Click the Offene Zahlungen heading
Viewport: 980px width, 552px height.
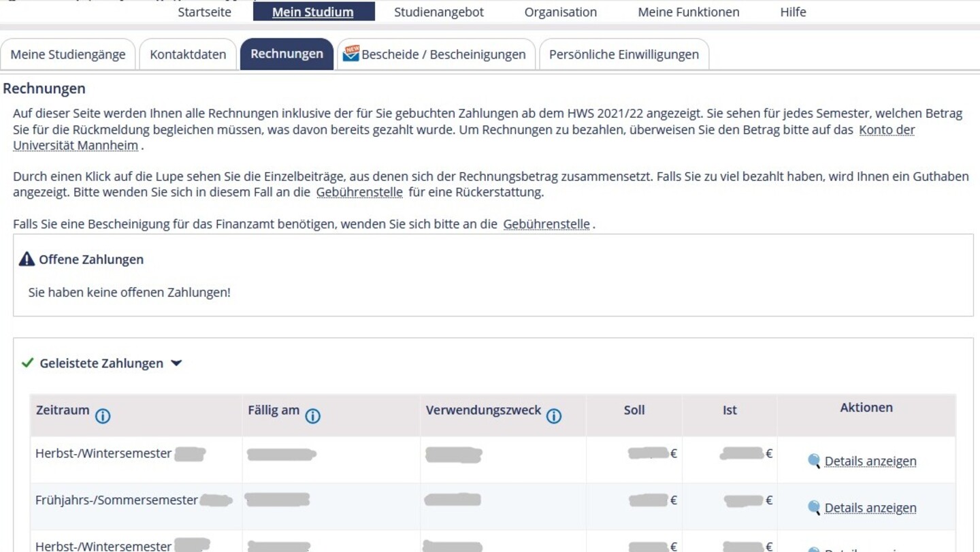[x=91, y=259]
